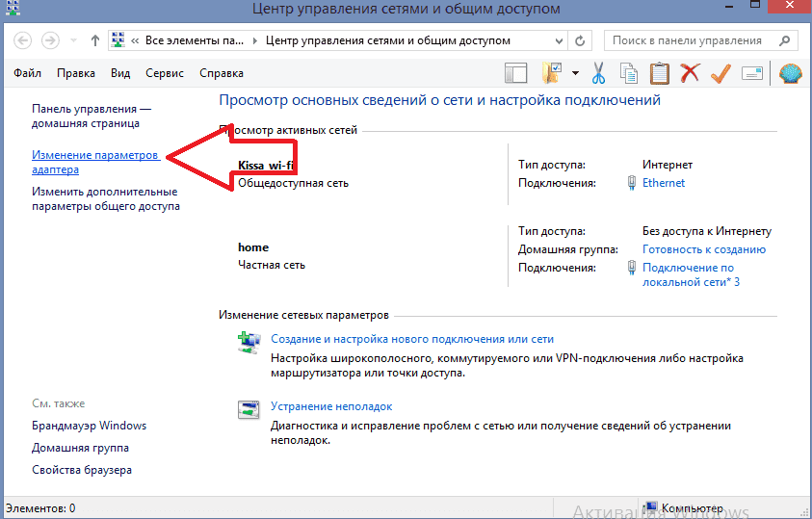Screen dimensions: 812x519
Task: Open Брандмауэр Windows link
Action: point(89,426)
